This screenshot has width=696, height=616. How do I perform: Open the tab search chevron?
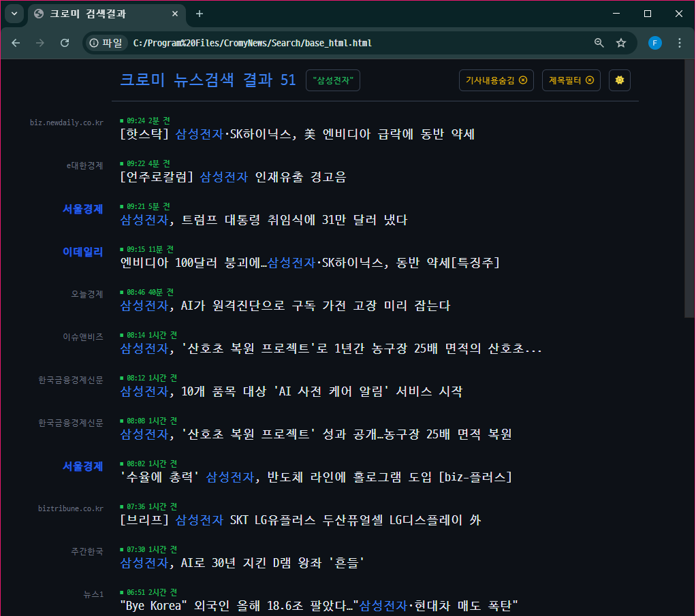click(x=14, y=14)
